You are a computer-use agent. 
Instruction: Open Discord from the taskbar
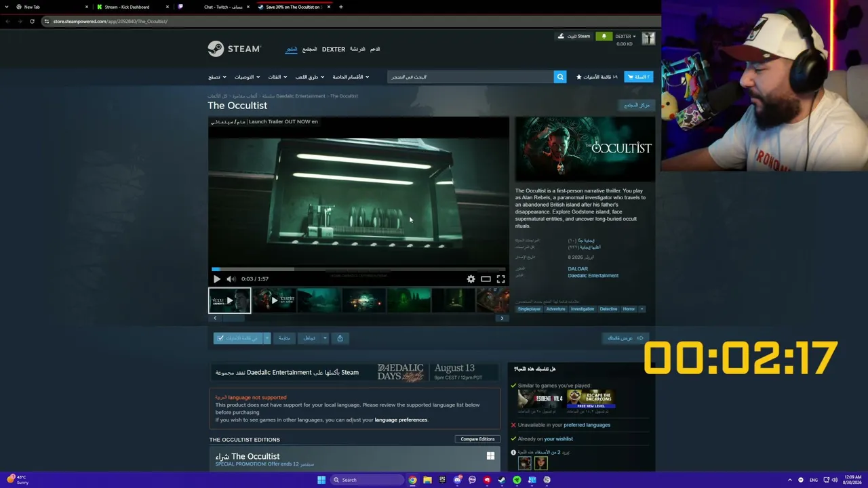coord(457,480)
